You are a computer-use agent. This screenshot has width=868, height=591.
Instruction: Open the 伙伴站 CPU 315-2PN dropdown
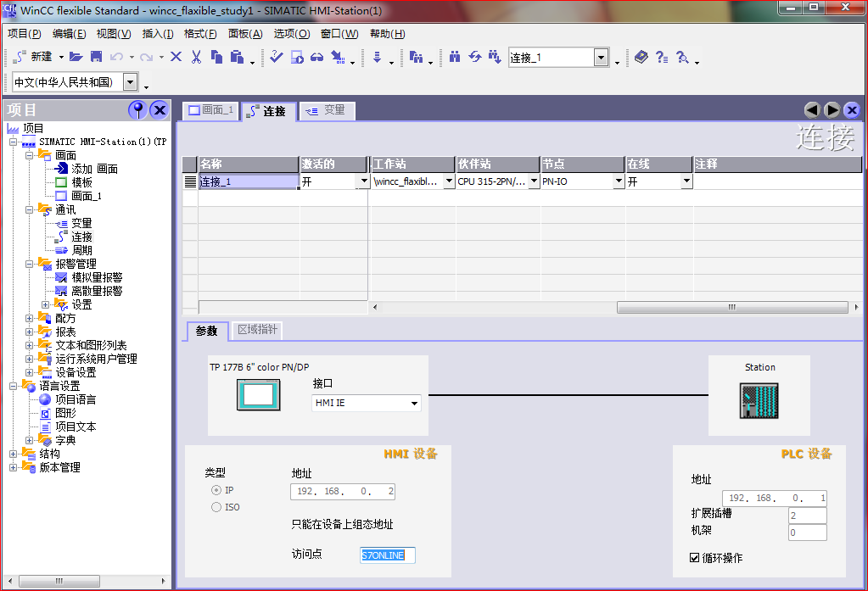click(x=535, y=181)
